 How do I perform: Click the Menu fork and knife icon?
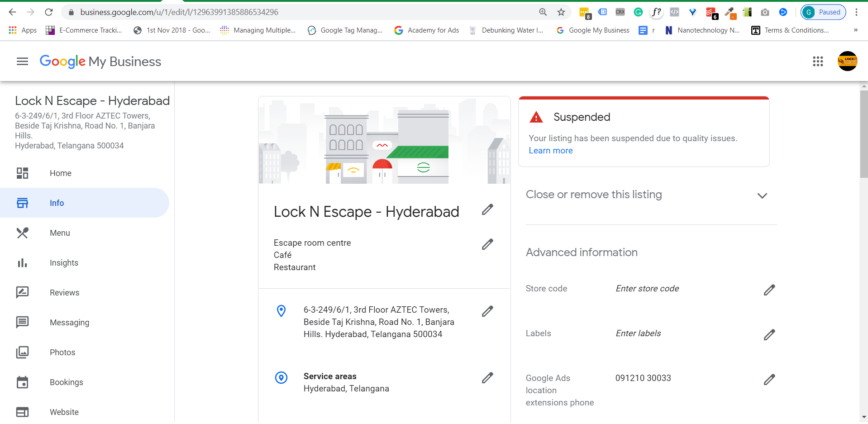point(22,233)
